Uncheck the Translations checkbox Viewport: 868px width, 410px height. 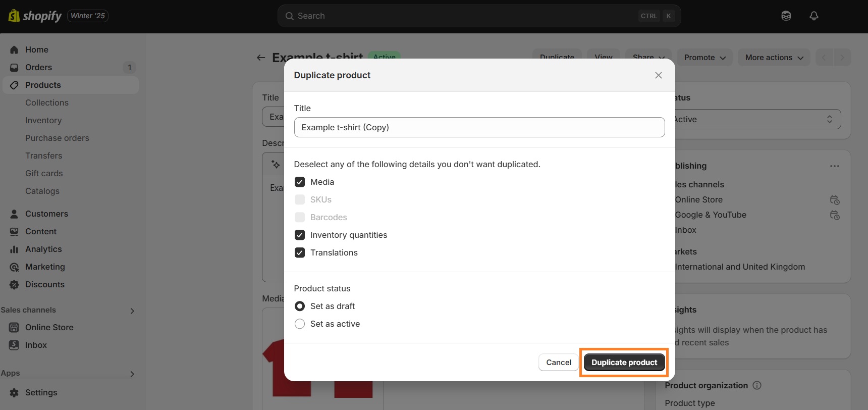[300, 252]
